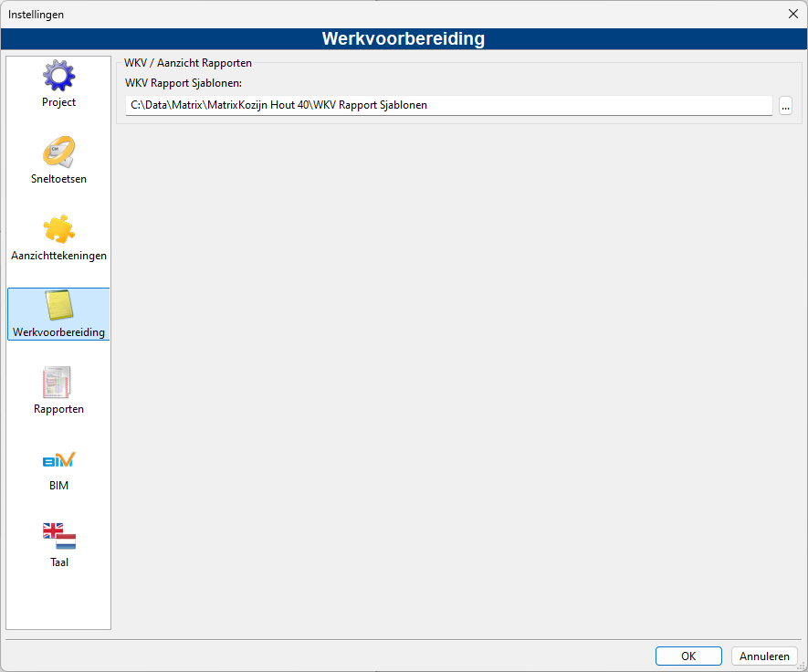Image resolution: width=808 pixels, height=672 pixels.
Task: Open the Project settings gear icon
Action: pos(58,76)
